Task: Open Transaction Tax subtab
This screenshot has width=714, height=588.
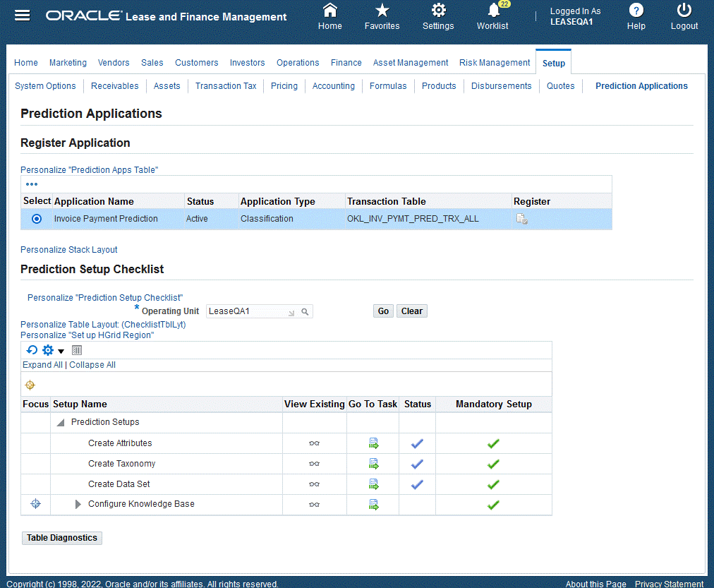Action: (x=226, y=85)
